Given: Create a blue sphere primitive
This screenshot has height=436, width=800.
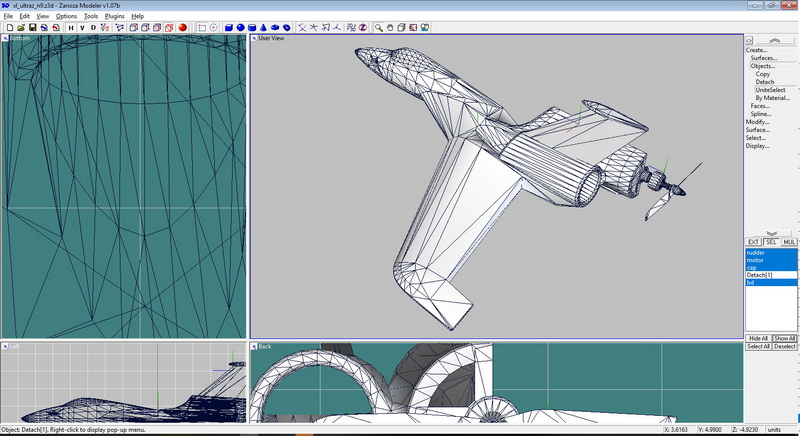Looking at the screenshot, I should pyautogui.click(x=240, y=27).
